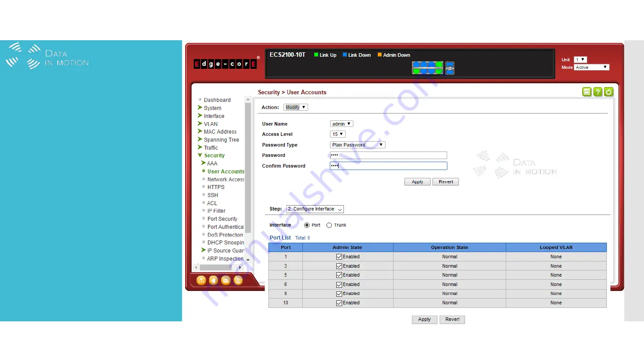Open the User Name dropdown showing admin
This screenshot has width=644, height=362.
(342, 124)
